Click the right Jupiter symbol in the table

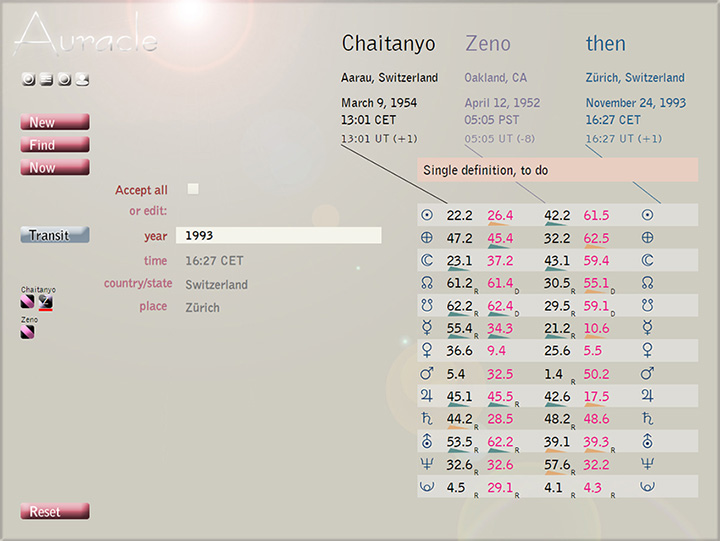tap(647, 396)
